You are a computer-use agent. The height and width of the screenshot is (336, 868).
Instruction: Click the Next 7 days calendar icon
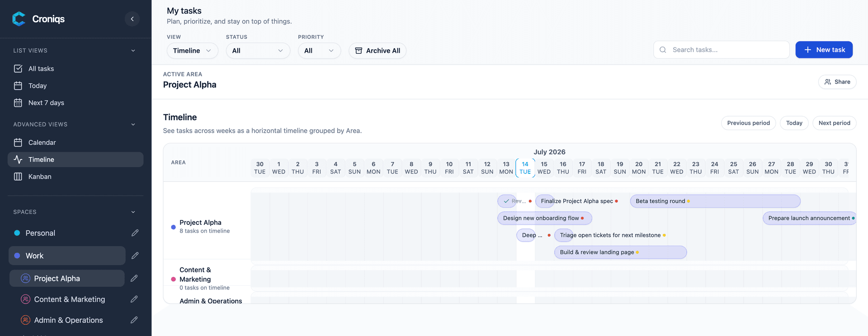(x=18, y=103)
